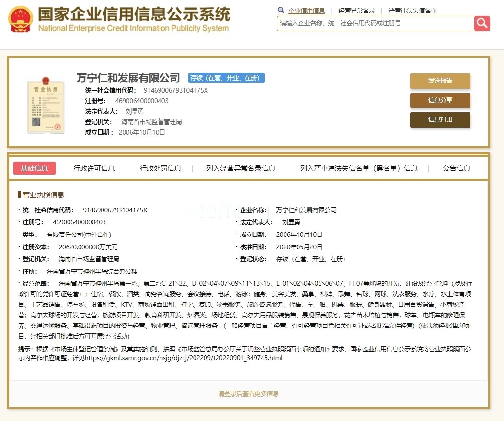This screenshot has height=421, width=504.
Task: Click the 信息打印 button
Action: [x=440, y=120]
